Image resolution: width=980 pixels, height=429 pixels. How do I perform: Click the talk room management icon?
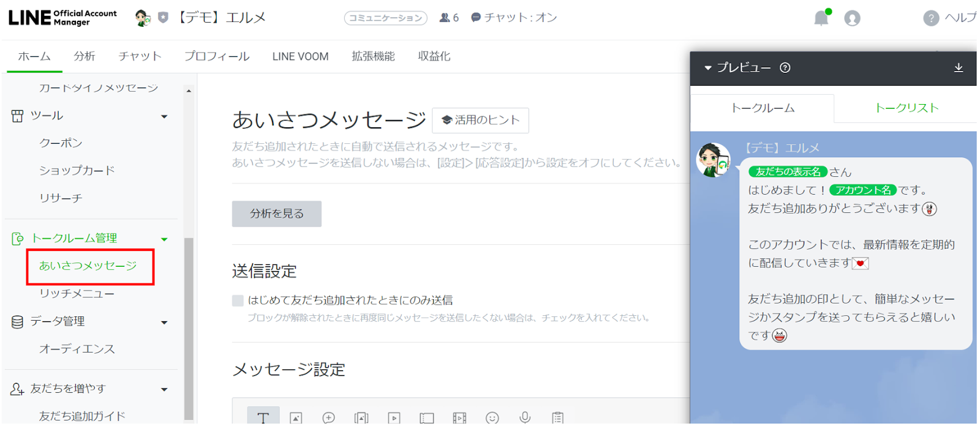pos(17,239)
